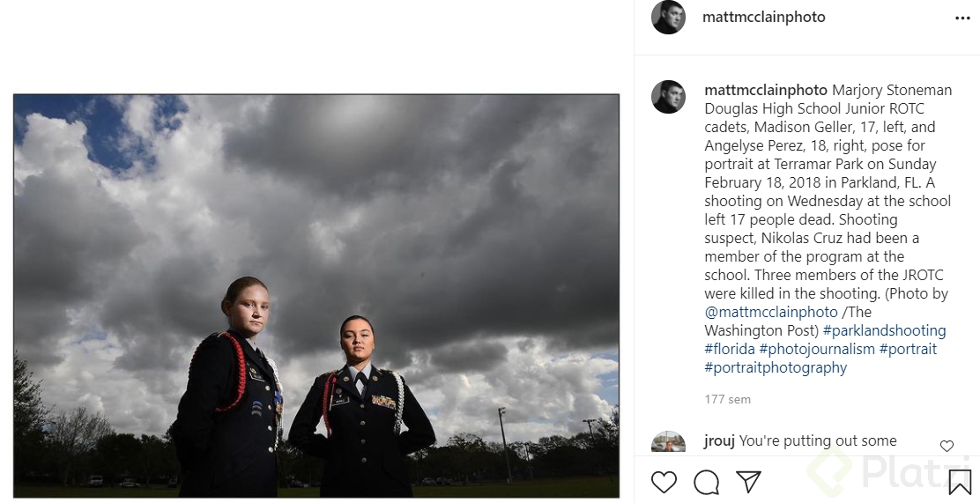The height and width of the screenshot is (503, 980).
Task: Open jrouj's profile picture
Action: click(x=668, y=441)
